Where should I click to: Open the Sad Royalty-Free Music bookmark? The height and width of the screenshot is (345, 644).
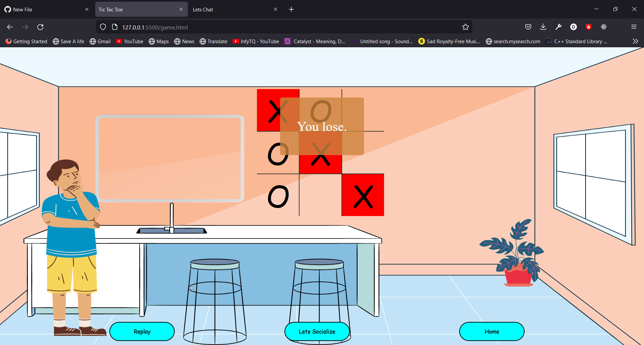(449, 41)
